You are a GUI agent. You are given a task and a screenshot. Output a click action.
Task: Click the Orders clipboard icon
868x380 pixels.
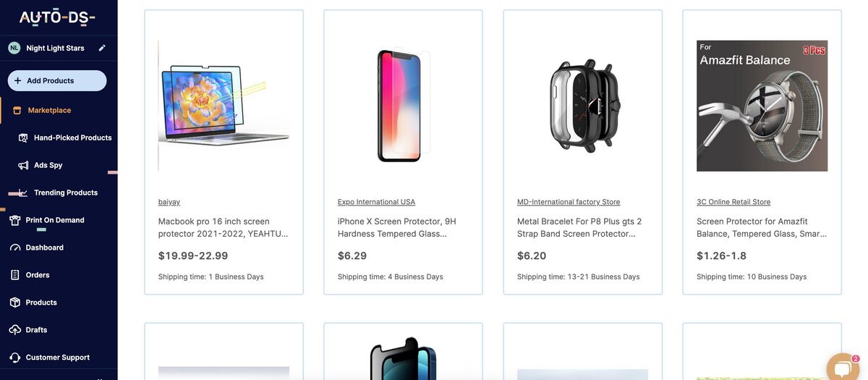[x=15, y=275]
